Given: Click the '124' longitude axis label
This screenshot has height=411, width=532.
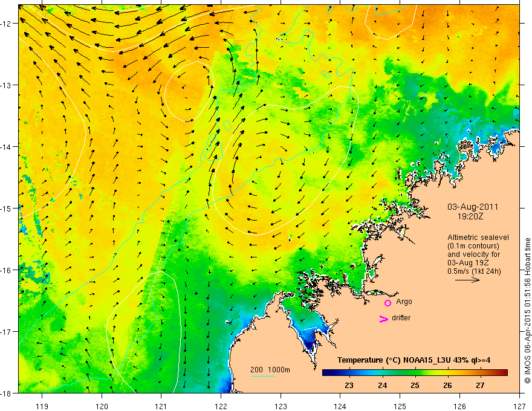Looking at the screenshot, I should [x=340, y=406].
